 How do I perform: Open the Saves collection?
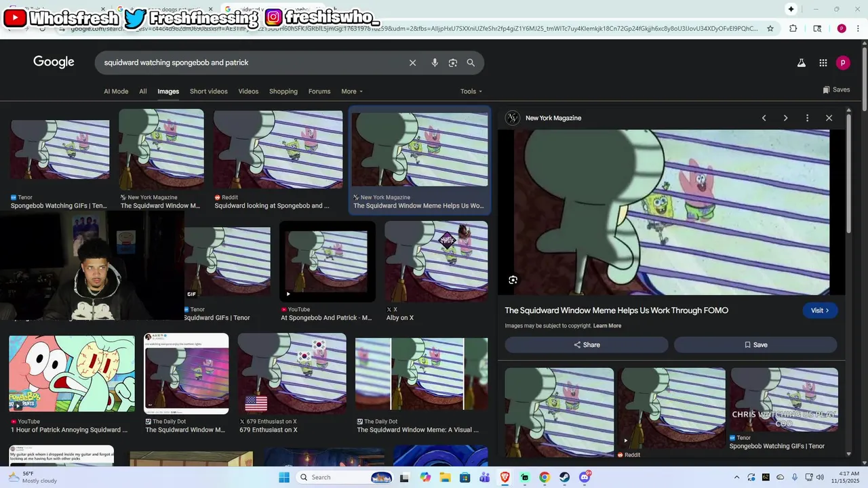tap(836, 89)
